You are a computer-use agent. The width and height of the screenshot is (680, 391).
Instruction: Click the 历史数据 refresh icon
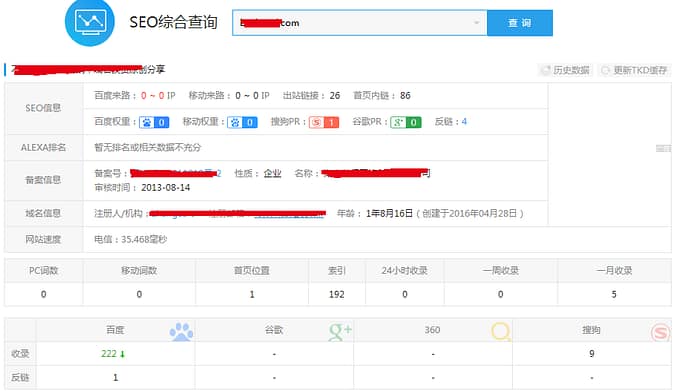pyautogui.click(x=546, y=70)
